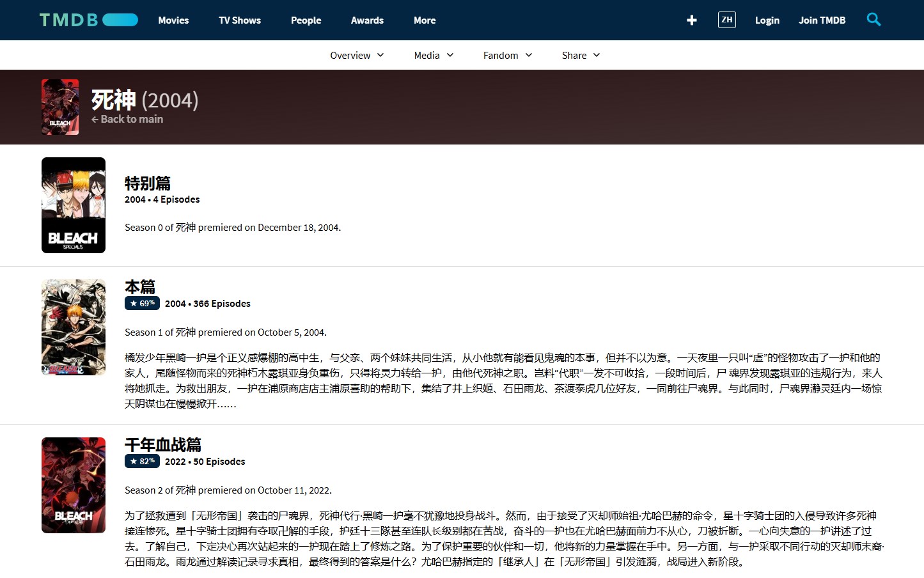The height and width of the screenshot is (578, 924).
Task: Click the Season 1 premiere date line
Action: tap(226, 332)
